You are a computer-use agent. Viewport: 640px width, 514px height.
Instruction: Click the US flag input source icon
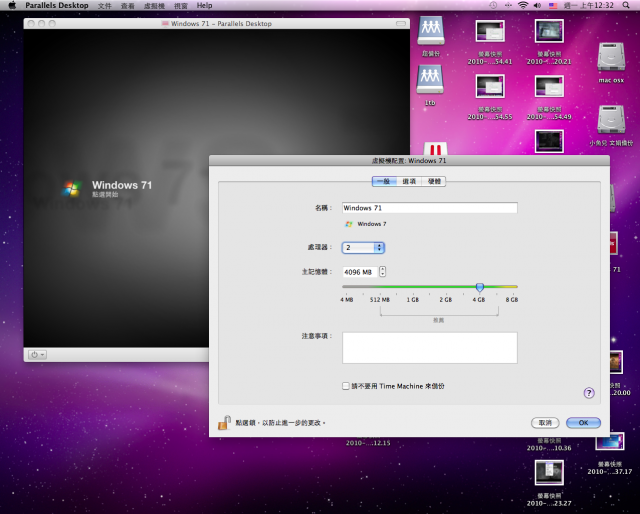[x=553, y=5]
